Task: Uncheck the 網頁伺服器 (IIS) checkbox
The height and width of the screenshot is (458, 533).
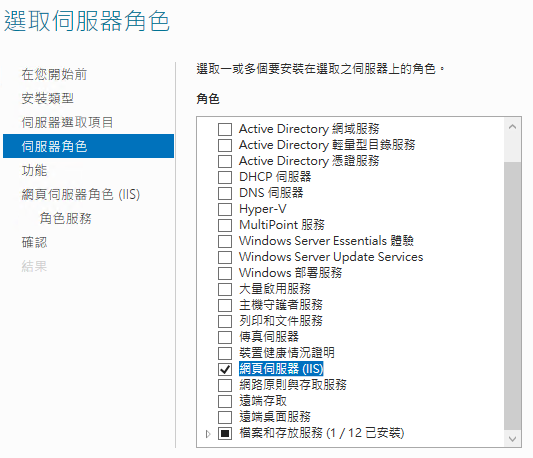Action: [225, 369]
